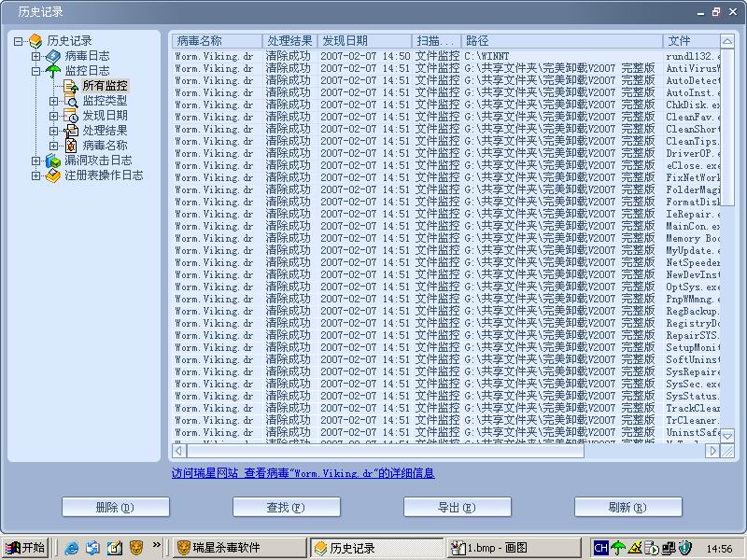Click the 漏洞攻击日志 books icon
747x560 pixels.
tap(53, 161)
